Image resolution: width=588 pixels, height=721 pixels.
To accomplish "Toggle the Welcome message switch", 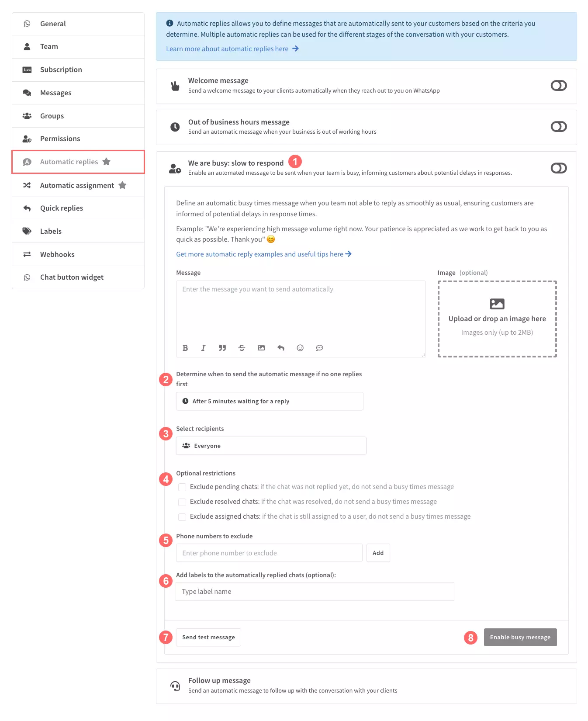I will click(x=559, y=86).
